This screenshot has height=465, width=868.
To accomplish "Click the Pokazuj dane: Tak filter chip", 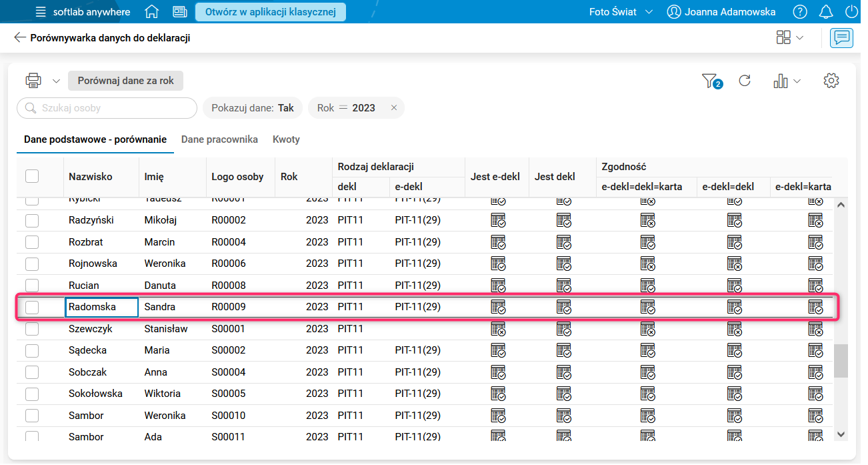I will pyautogui.click(x=253, y=108).
